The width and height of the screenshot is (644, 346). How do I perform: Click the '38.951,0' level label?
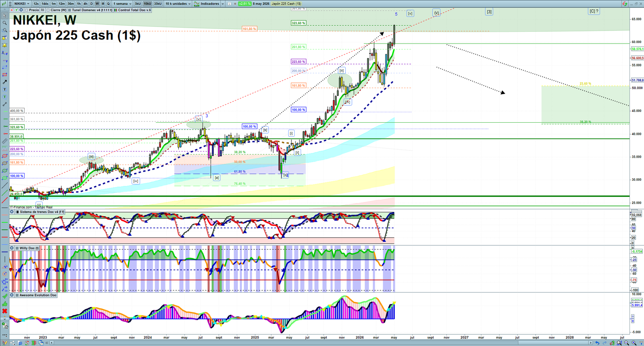coord(17,136)
